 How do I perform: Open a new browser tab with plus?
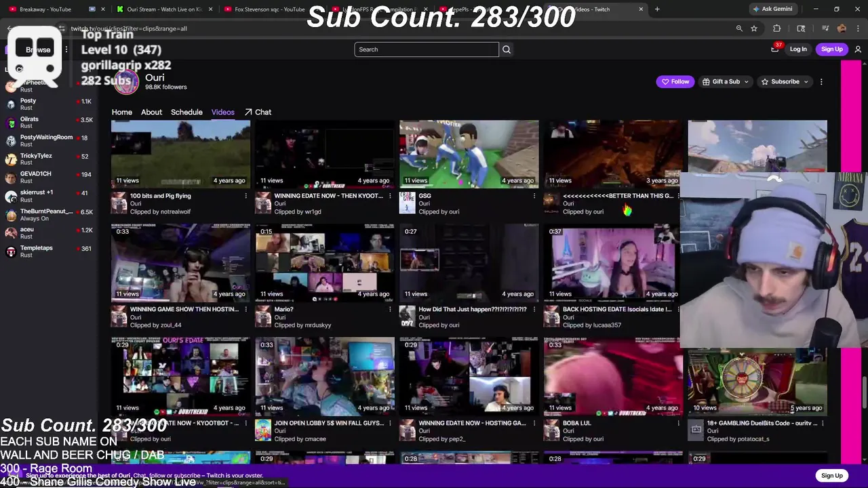(657, 9)
